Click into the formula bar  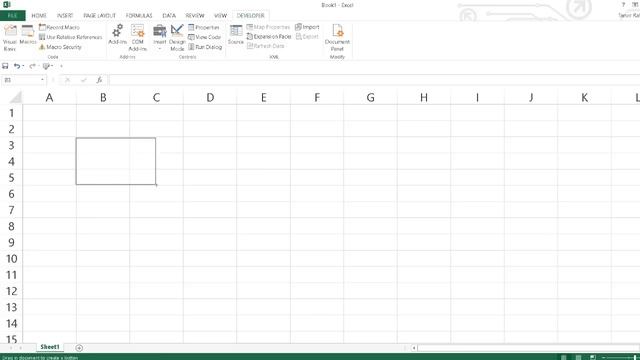pos(374,80)
